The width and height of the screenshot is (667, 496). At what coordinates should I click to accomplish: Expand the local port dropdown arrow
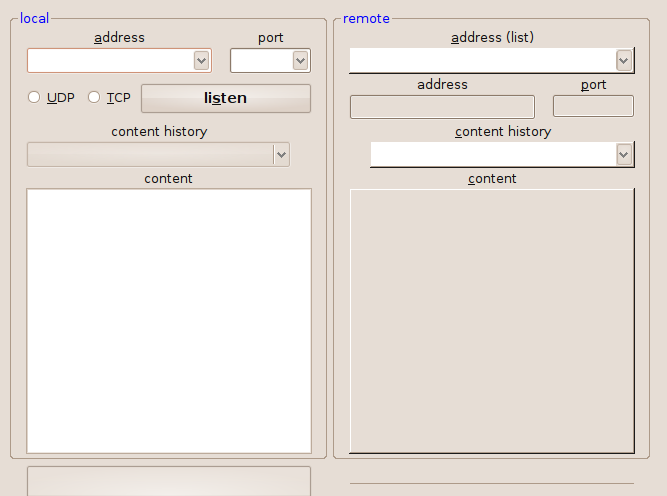click(x=300, y=61)
